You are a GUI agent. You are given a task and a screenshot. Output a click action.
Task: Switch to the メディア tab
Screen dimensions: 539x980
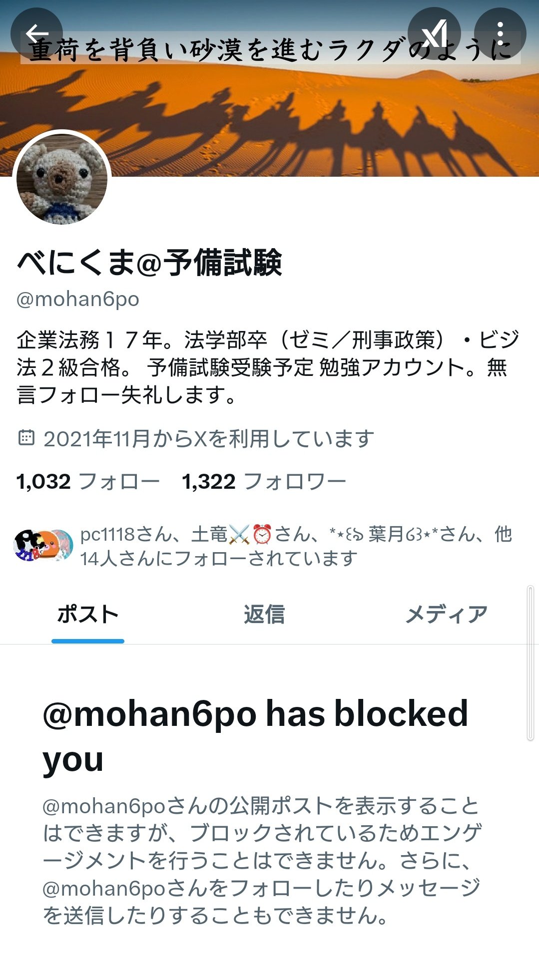tap(446, 615)
